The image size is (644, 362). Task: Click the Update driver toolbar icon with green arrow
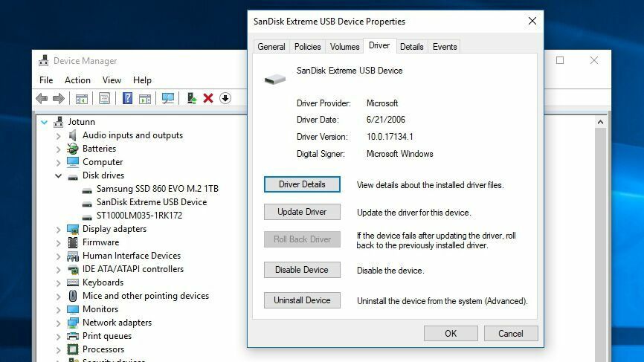coord(191,99)
